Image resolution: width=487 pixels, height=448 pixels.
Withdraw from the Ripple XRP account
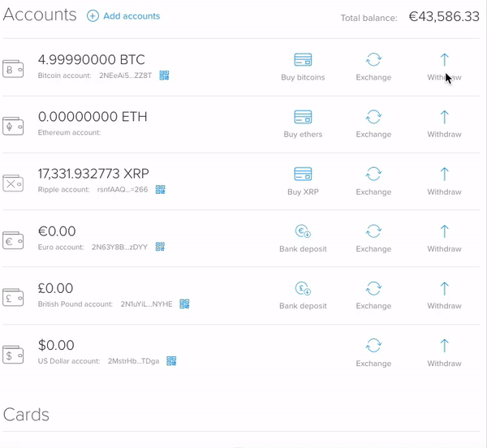(x=444, y=181)
